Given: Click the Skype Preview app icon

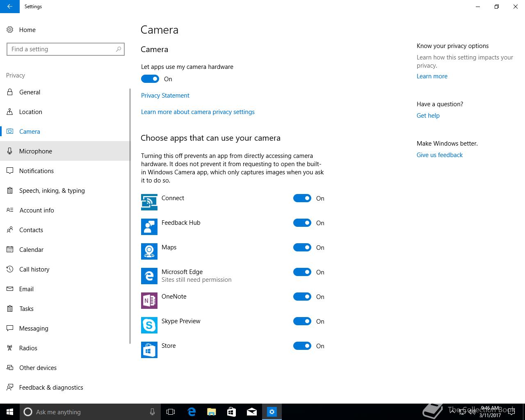Looking at the screenshot, I should tap(149, 325).
